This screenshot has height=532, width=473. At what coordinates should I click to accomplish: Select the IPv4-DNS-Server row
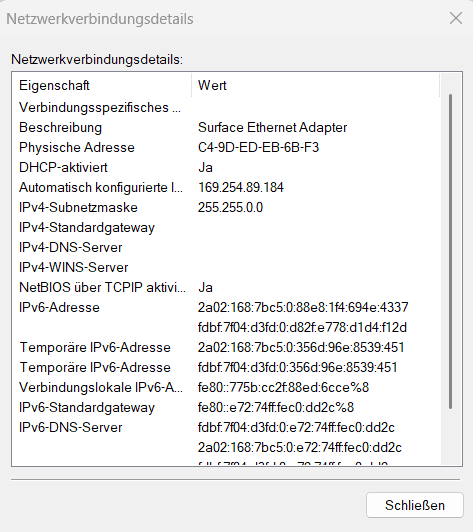(x=226, y=248)
